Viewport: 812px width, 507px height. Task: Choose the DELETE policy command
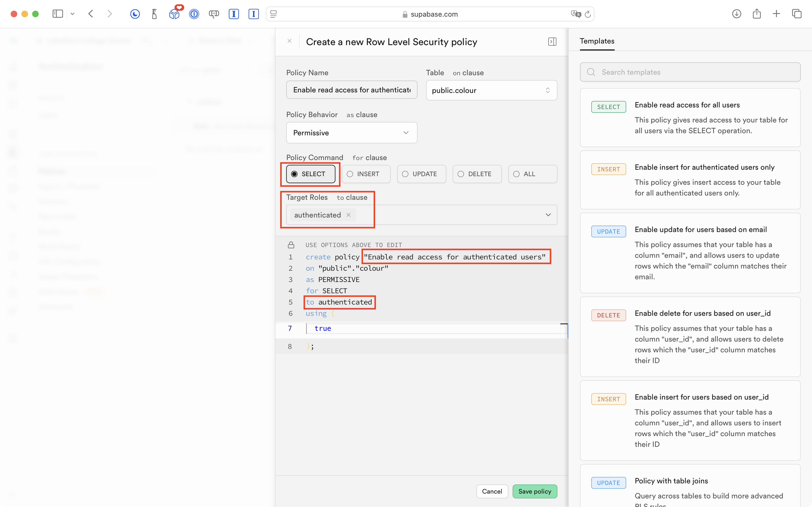pyautogui.click(x=477, y=174)
